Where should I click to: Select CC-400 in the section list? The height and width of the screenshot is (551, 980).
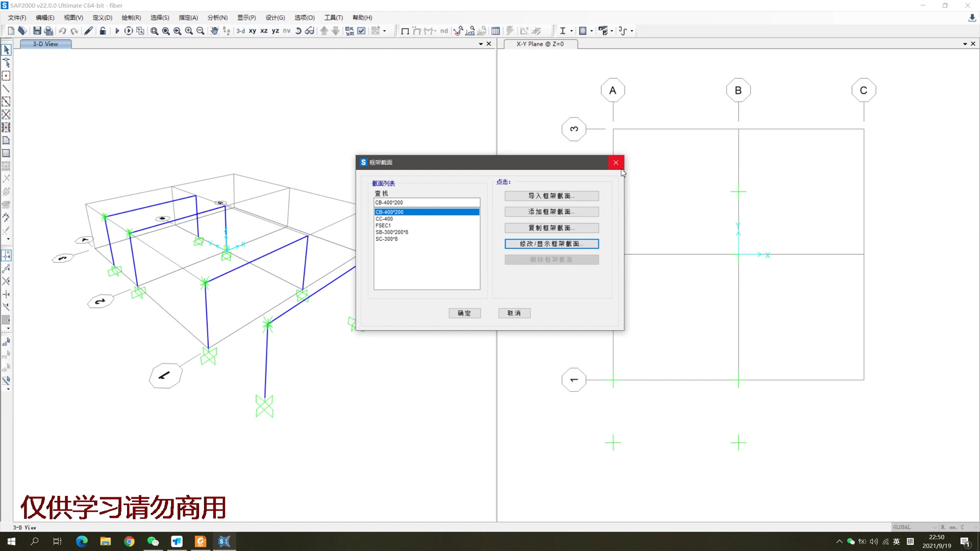pos(384,219)
